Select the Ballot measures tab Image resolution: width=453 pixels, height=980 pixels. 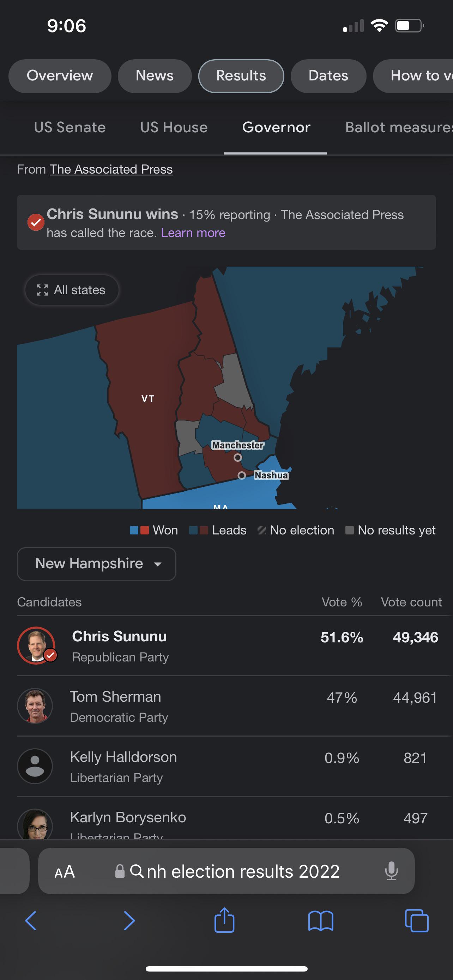click(x=398, y=127)
